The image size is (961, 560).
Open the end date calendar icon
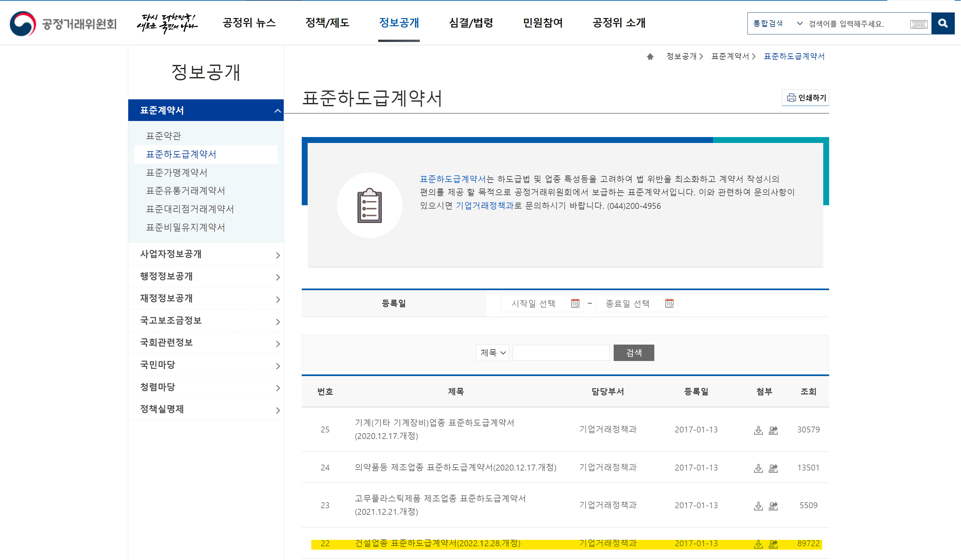point(669,303)
